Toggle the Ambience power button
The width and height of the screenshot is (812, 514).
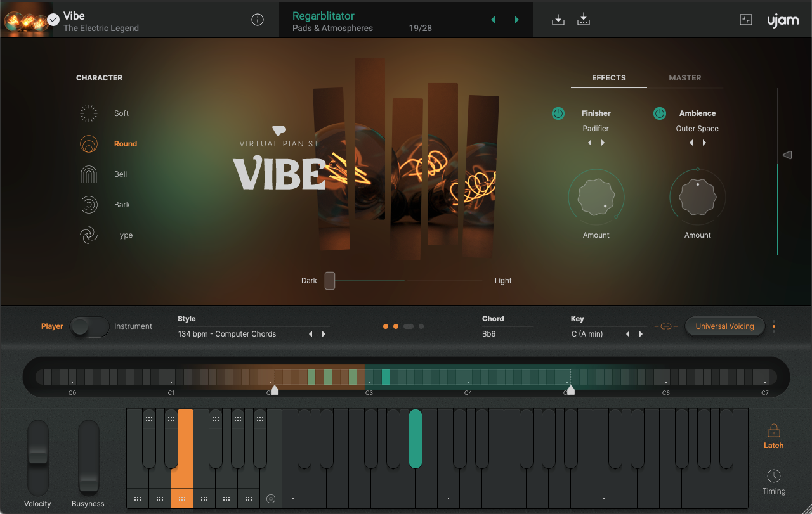point(660,113)
